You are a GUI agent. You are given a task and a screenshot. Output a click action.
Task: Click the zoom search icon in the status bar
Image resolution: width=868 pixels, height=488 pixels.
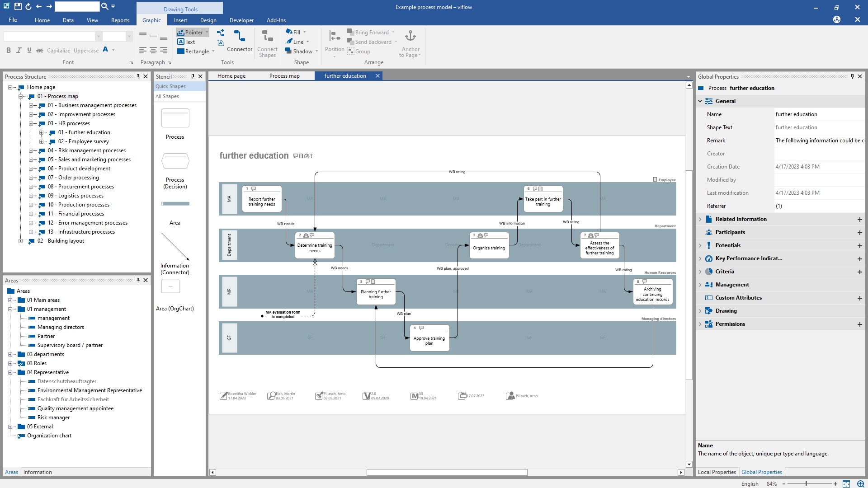861,483
